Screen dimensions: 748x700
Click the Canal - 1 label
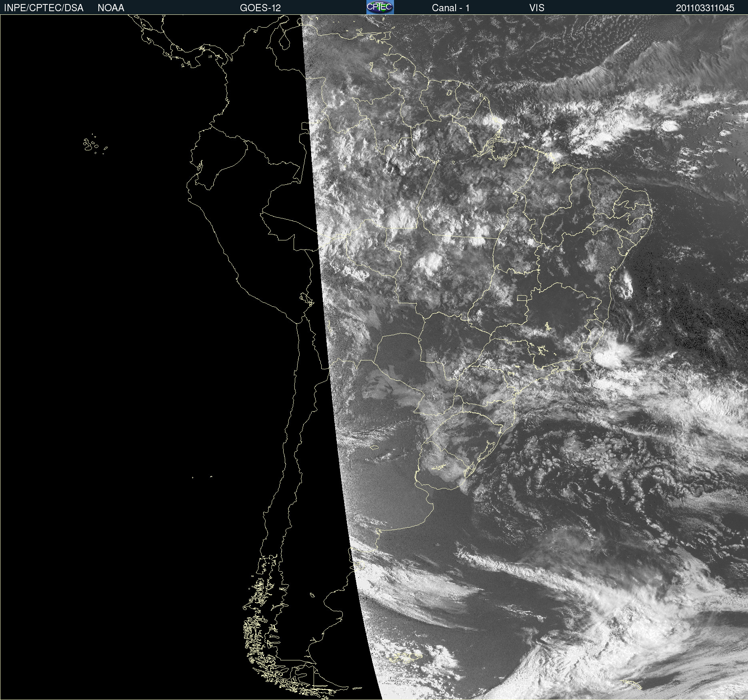click(451, 8)
